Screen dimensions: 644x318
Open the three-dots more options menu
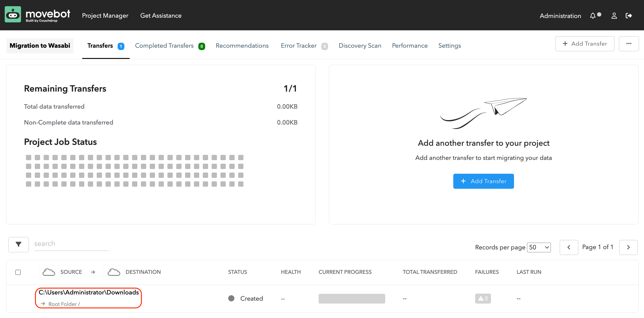[x=629, y=44]
